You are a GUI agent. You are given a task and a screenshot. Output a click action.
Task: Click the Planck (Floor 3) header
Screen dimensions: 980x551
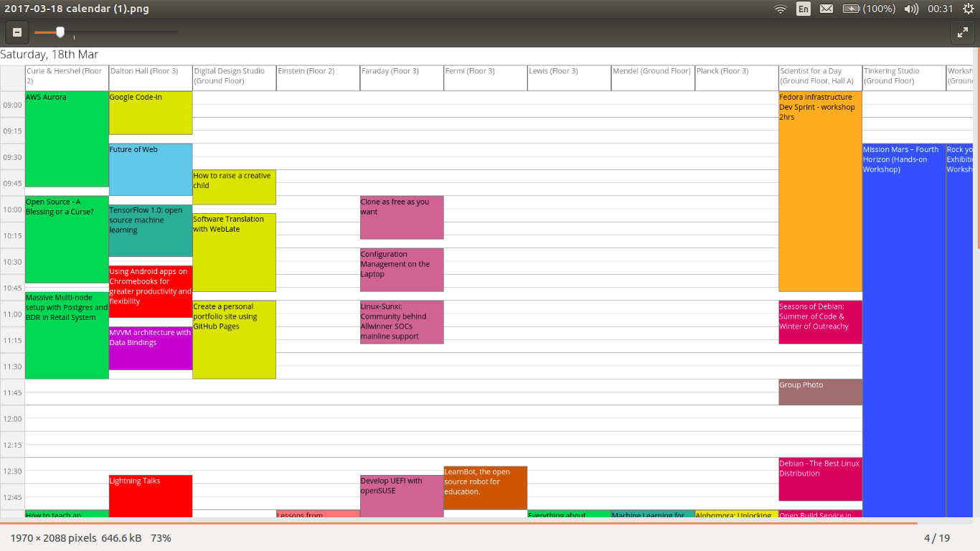coord(737,78)
